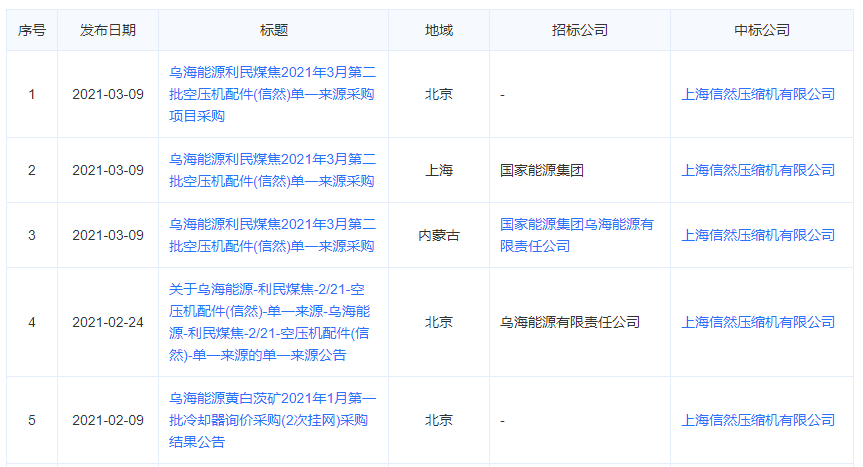The height and width of the screenshot is (467, 863).
Task: Select the date cell in row 1
Action: tap(108, 94)
